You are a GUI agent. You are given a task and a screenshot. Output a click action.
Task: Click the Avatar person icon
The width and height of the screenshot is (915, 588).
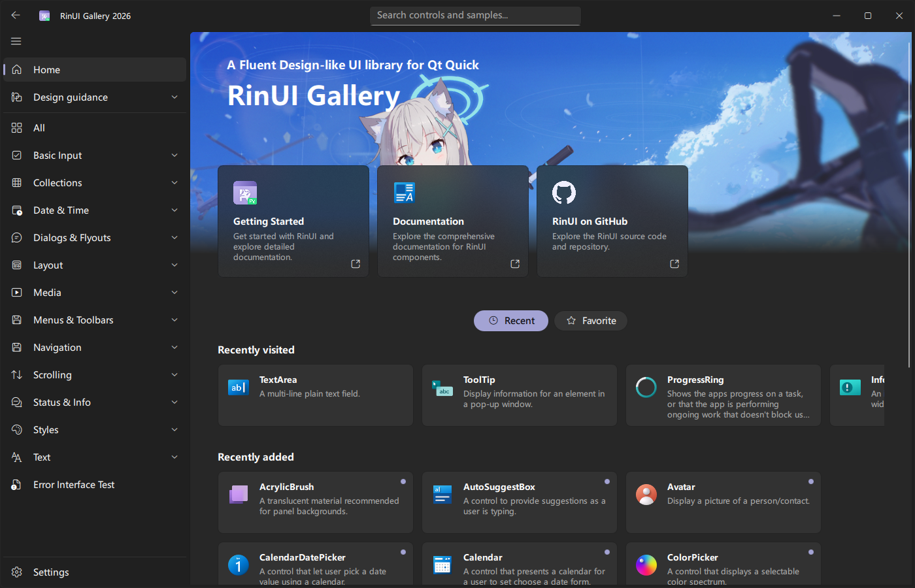point(646,495)
